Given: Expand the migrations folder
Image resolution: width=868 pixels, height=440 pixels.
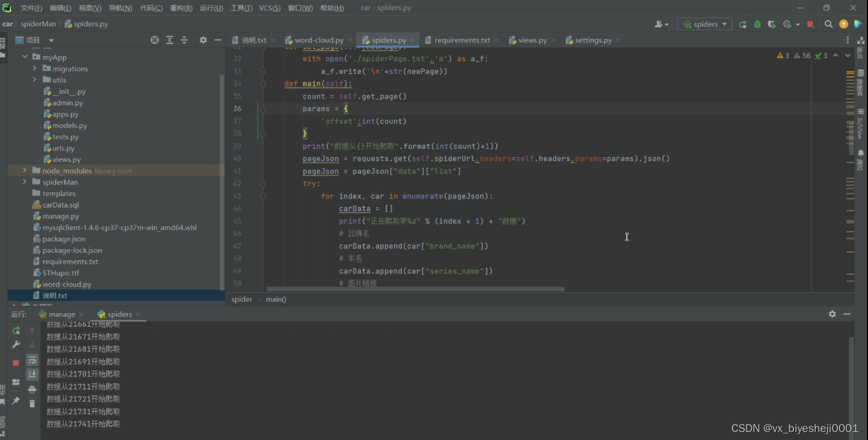Looking at the screenshot, I should pos(35,68).
